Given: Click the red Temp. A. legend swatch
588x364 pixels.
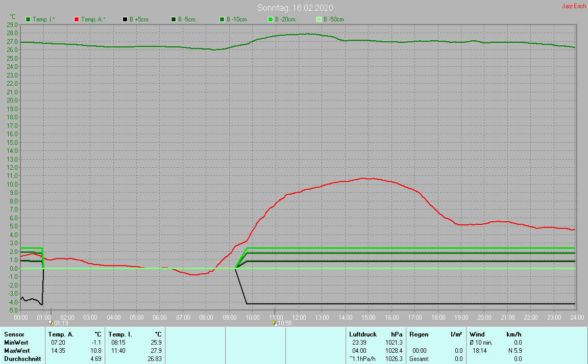Looking at the screenshot, I should (x=77, y=19).
